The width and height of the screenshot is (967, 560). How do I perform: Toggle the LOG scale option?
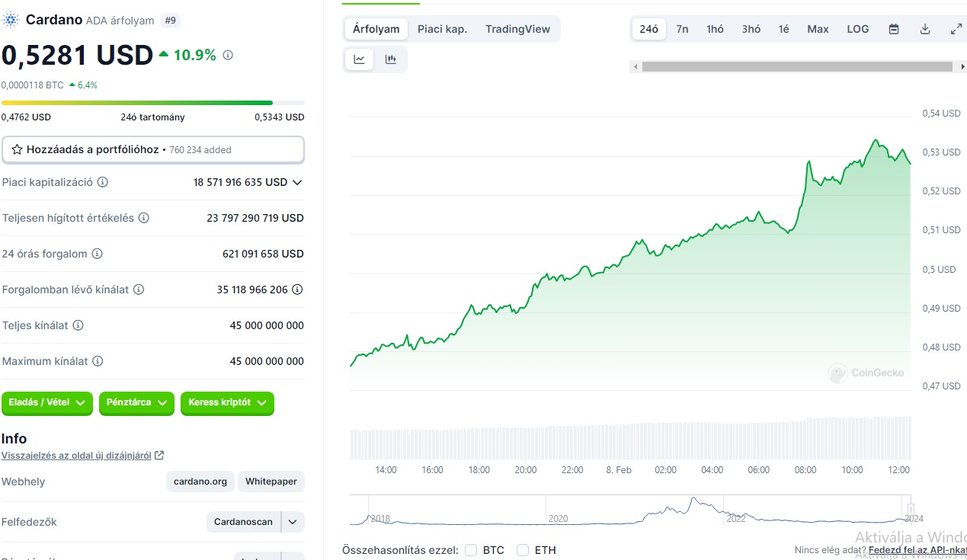coord(858,29)
